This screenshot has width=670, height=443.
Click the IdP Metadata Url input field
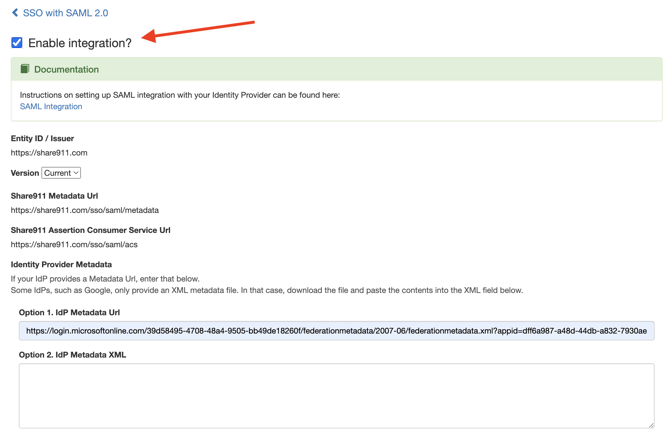(336, 331)
